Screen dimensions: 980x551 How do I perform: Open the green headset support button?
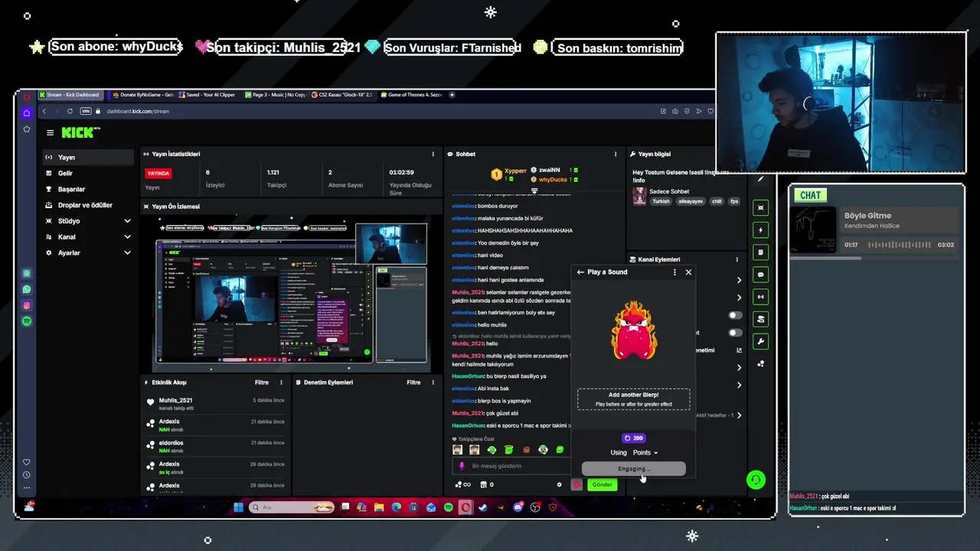tap(756, 480)
